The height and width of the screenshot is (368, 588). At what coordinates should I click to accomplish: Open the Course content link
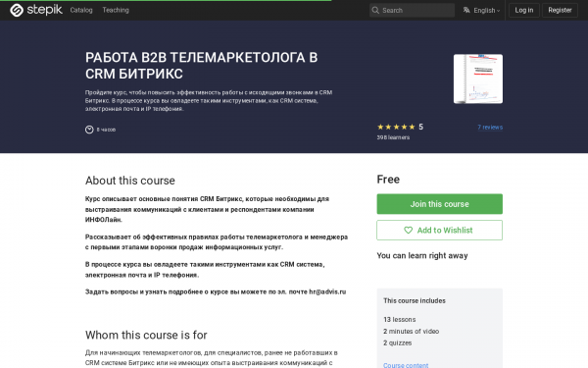pos(406,365)
